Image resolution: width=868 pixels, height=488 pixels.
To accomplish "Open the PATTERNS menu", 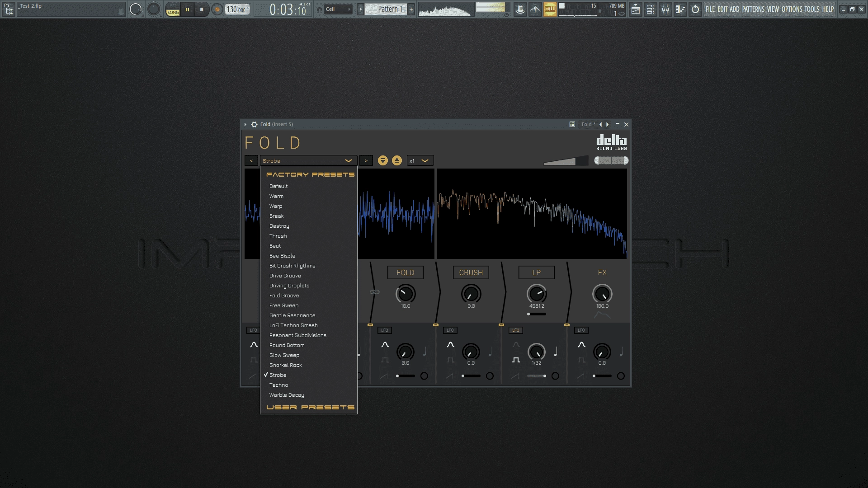I will pos(753,9).
